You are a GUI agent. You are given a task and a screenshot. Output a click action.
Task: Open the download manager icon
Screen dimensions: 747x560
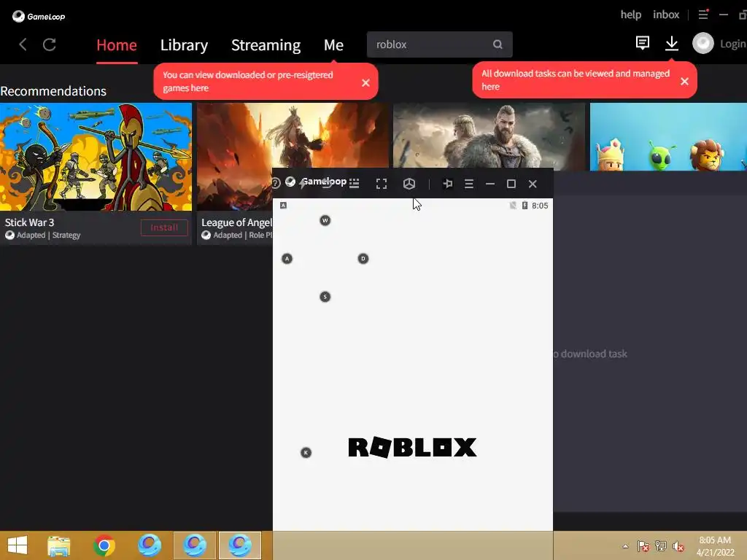point(672,43)
